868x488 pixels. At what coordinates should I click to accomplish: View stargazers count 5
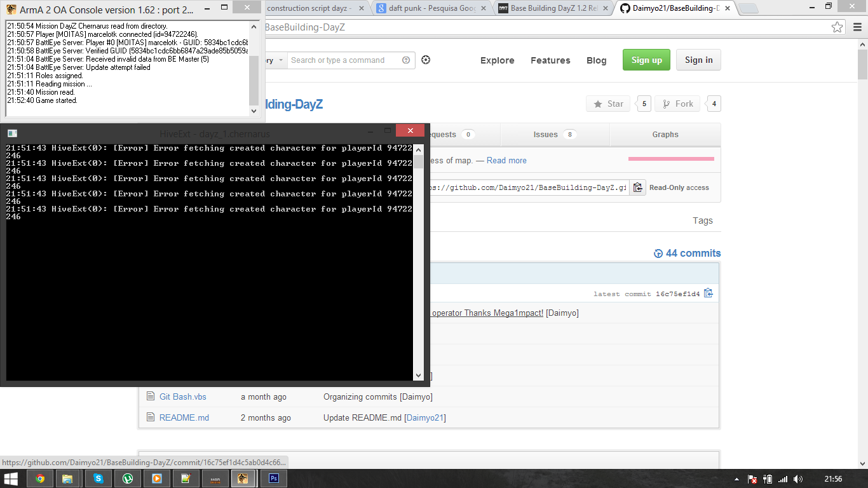pos(644,104)
